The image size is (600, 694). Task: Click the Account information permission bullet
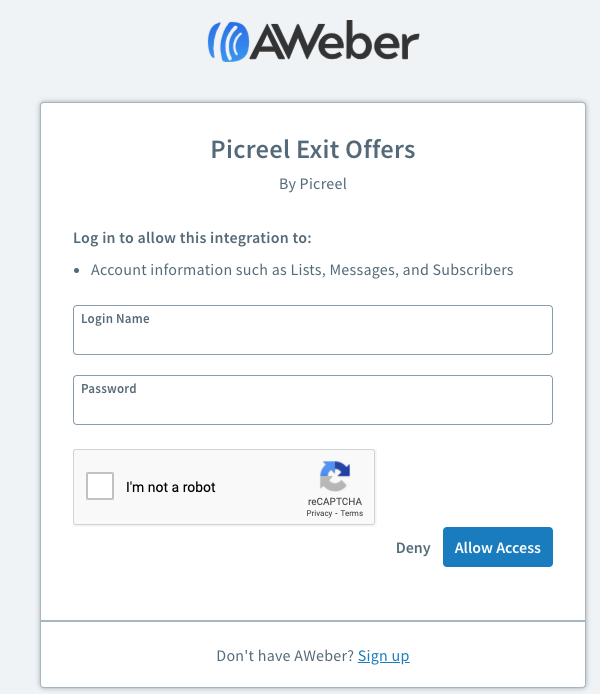[x=302, y=270]
